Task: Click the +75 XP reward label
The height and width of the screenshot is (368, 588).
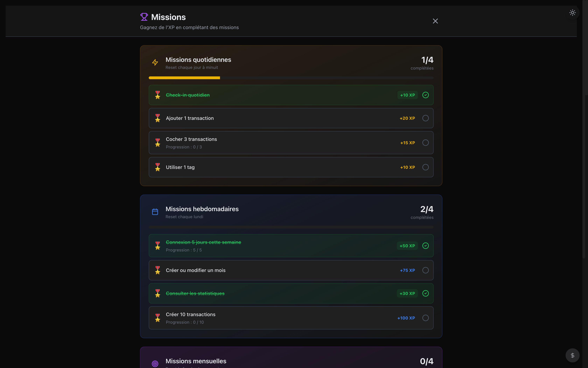Action: click(407, 270)
